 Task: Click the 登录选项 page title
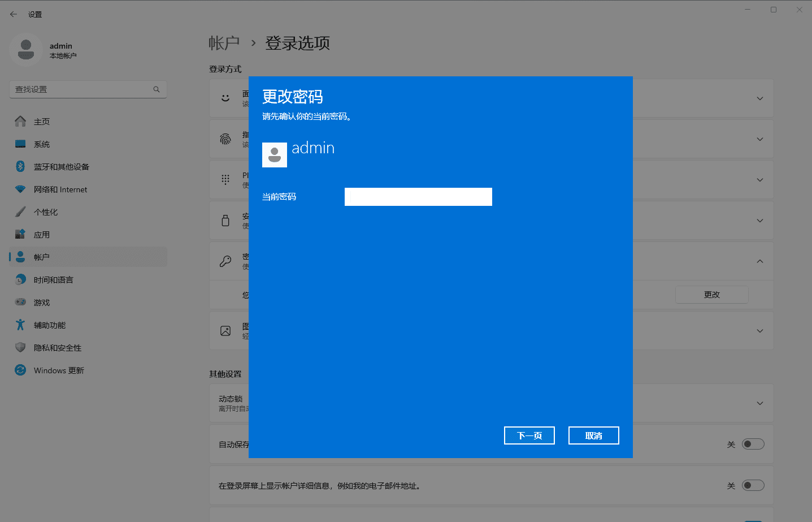coord(298,43)
